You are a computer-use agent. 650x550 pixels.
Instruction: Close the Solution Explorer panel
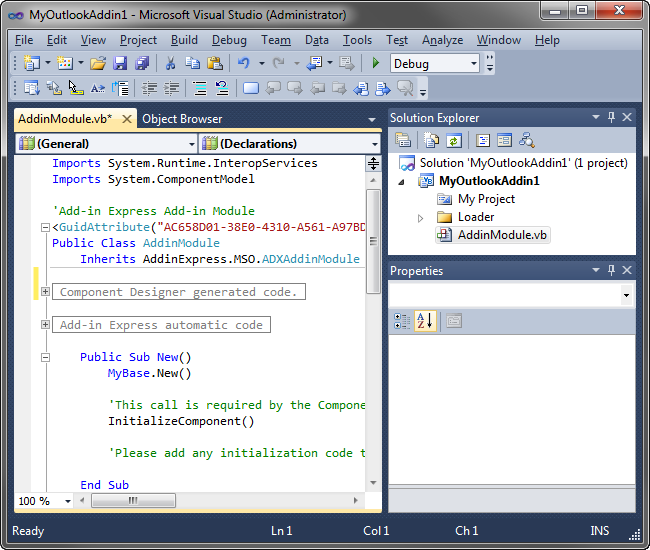click(627, 117)
